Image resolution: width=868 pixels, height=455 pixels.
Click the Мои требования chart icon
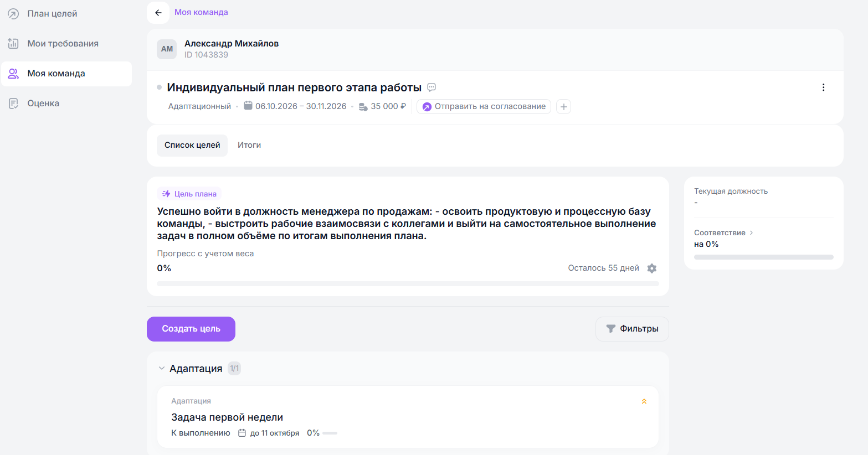(x=13, y=44)
